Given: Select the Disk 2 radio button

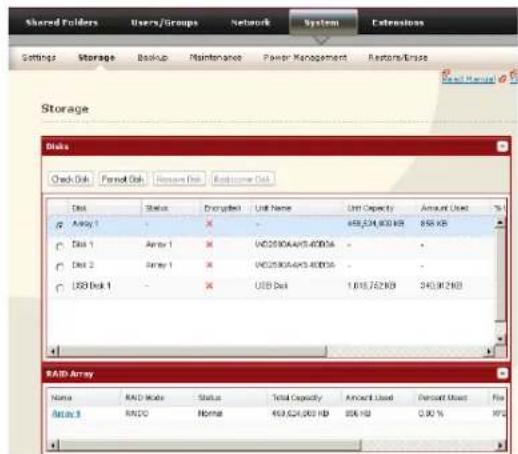Looking at the screenshot, I should 60,267.
